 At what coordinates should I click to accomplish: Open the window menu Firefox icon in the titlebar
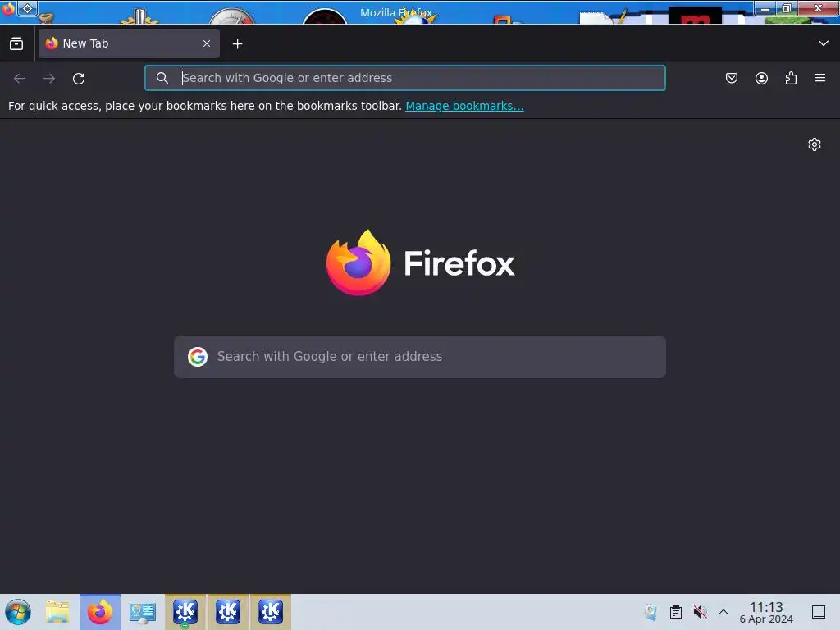(8, 8)
